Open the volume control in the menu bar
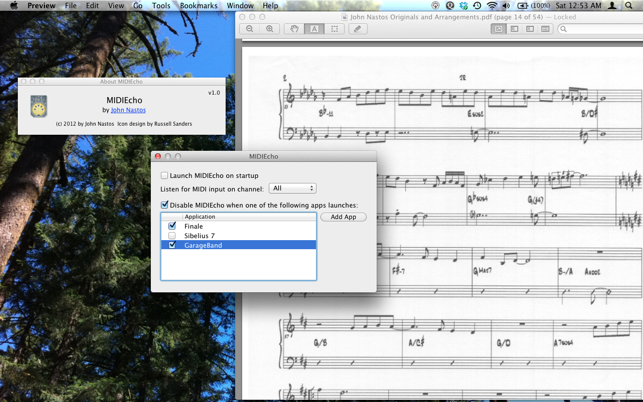Viewport: 643px width, 402px height. [x=506, y=5]
